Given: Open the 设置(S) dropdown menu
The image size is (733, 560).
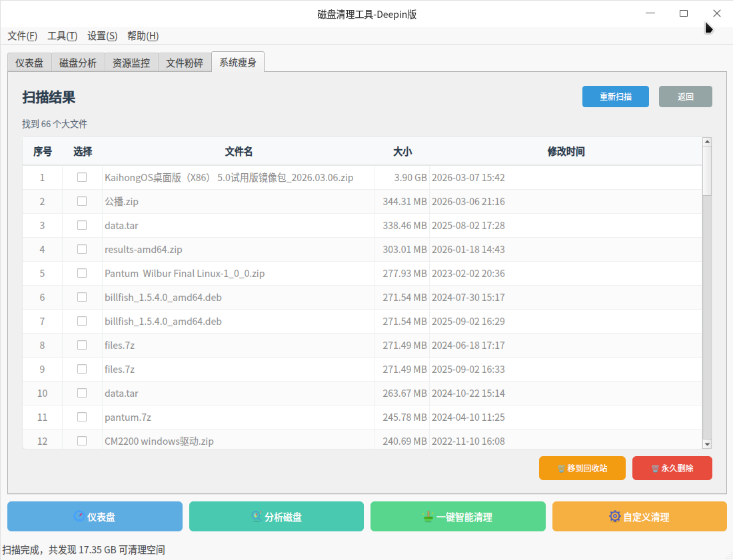Looking at the screenshot, I should (x=102, y=36).
